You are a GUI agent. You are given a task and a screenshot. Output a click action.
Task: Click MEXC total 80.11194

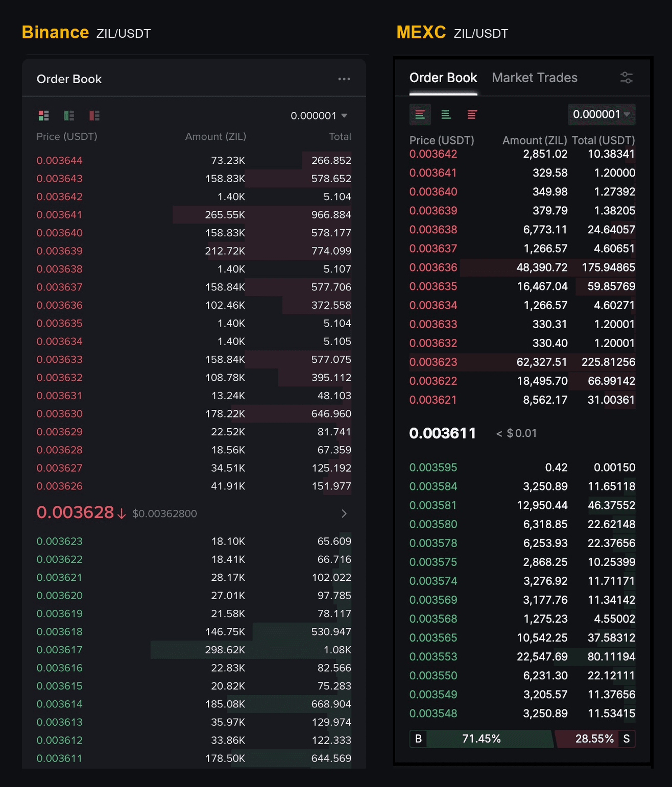click(x=611, y=656)
